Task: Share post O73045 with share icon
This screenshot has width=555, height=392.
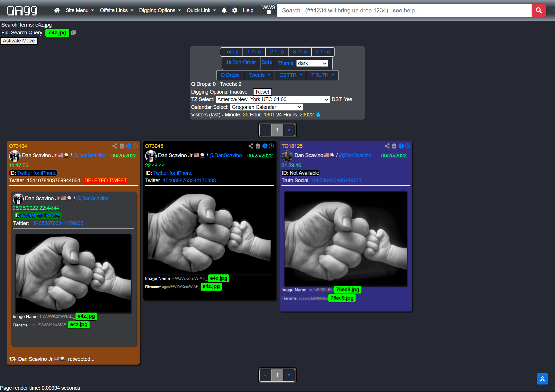Action: coord(251,146)
